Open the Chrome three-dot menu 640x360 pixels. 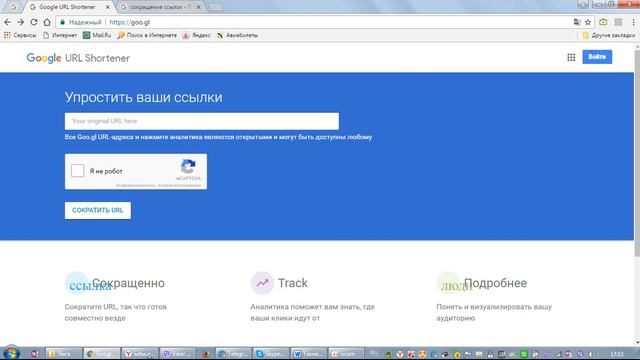click(634, 22)
